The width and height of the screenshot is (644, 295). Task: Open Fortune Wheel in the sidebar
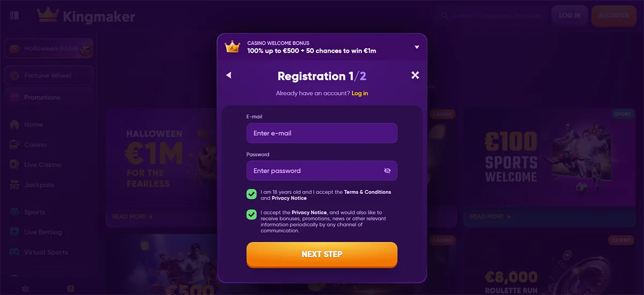(48, 76)
